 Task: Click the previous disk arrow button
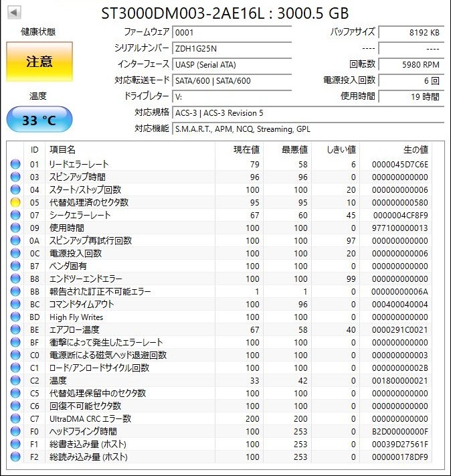tap(14, 13)
